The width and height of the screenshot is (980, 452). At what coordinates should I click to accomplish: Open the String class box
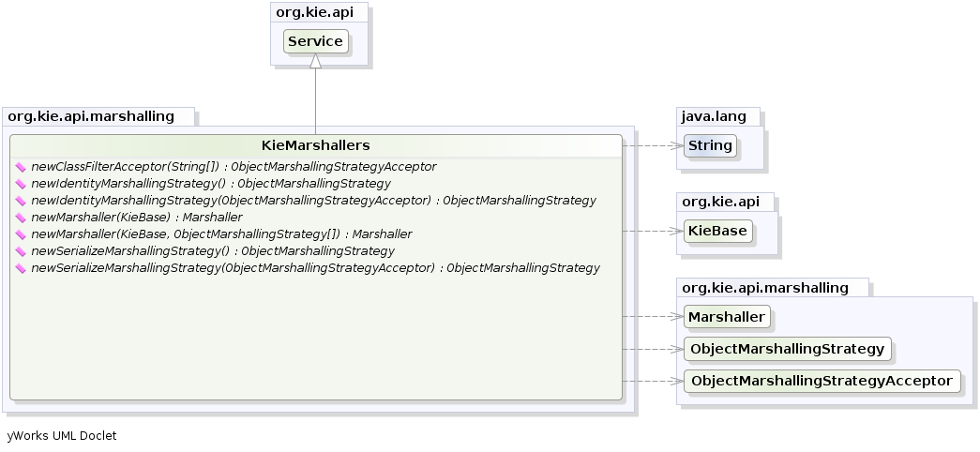point(710,145)
